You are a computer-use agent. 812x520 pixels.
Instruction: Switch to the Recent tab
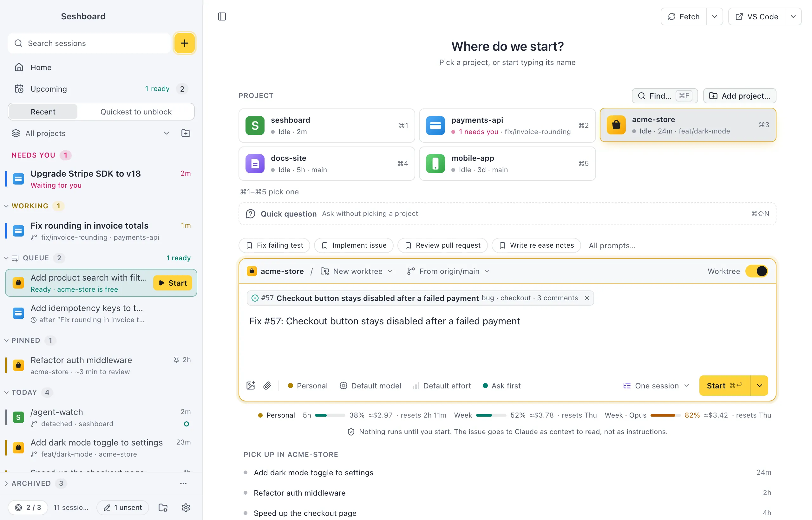[43, 112]
